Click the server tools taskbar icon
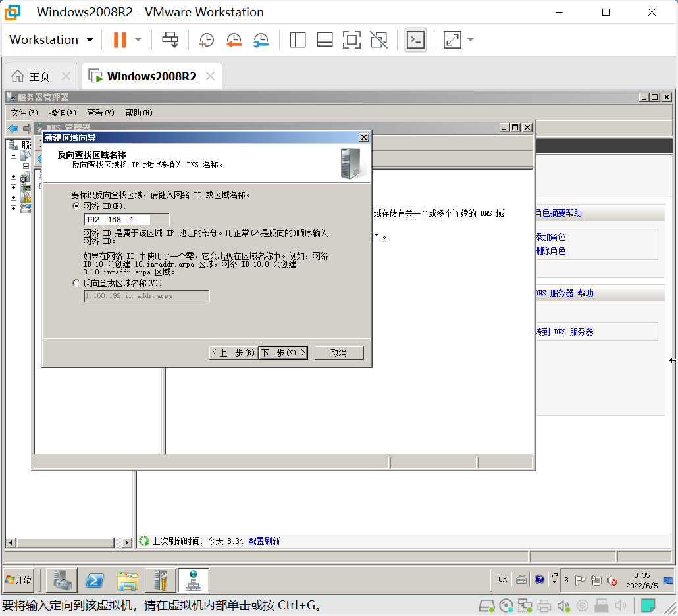Screen dimensions: 678x616 click(161, 580)
